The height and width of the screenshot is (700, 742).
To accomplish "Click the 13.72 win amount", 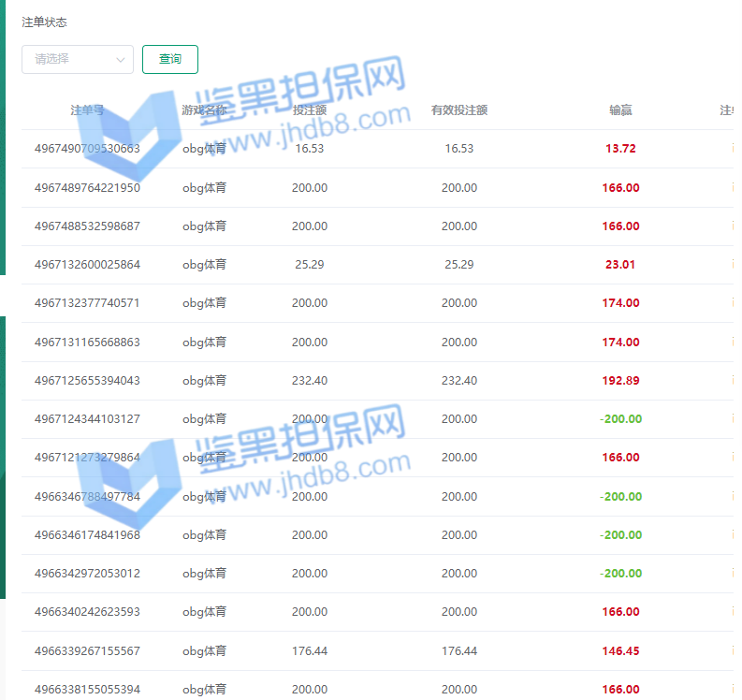I will [x=620, y=149].
